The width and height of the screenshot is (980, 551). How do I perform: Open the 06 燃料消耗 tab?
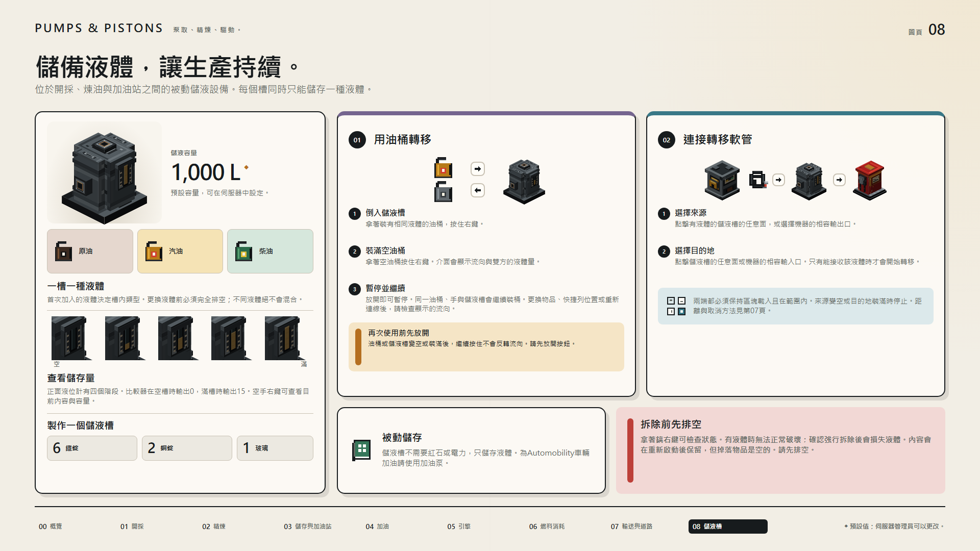coord(547,527)
